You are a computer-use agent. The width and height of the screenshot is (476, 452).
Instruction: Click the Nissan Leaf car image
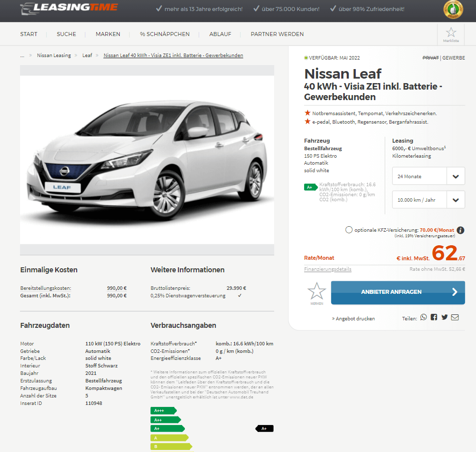(x=147, y=160)
